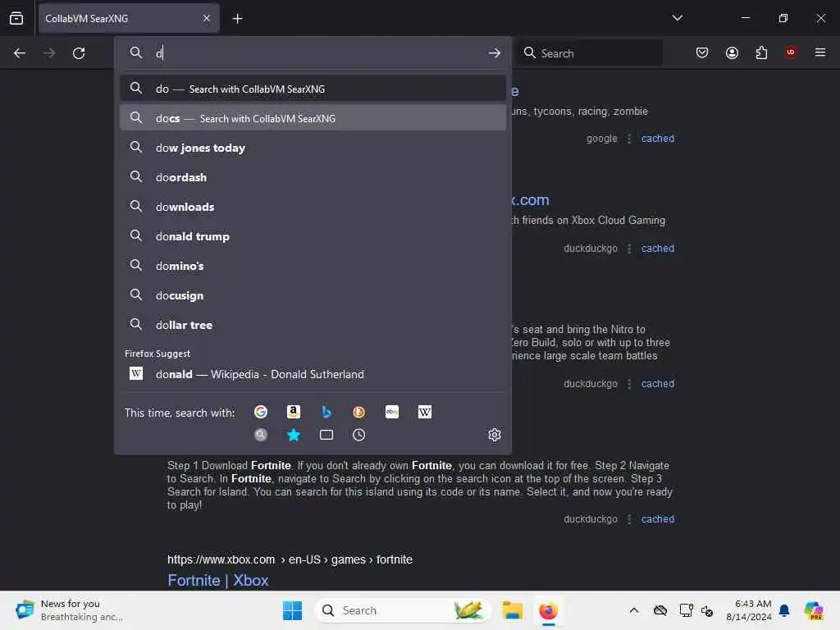Select the 'domino's' suggestion
The width and height of the screenshot is (840, 630).
313,265
